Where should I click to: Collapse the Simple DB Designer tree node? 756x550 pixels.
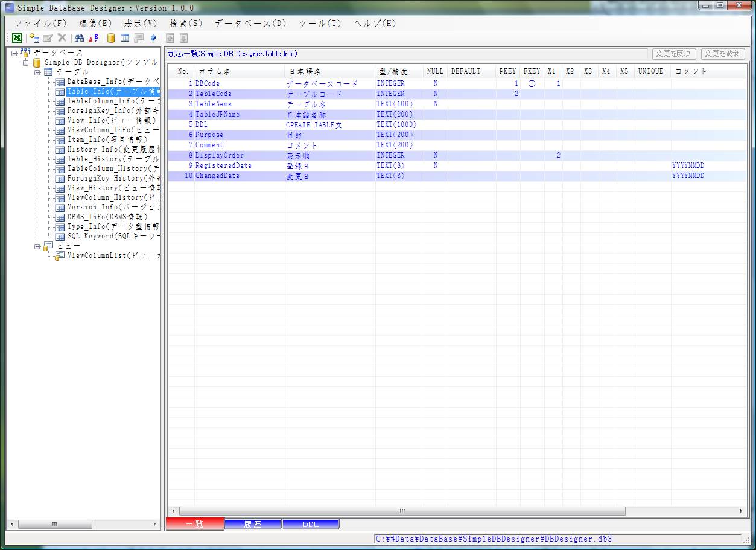point(26,63)
